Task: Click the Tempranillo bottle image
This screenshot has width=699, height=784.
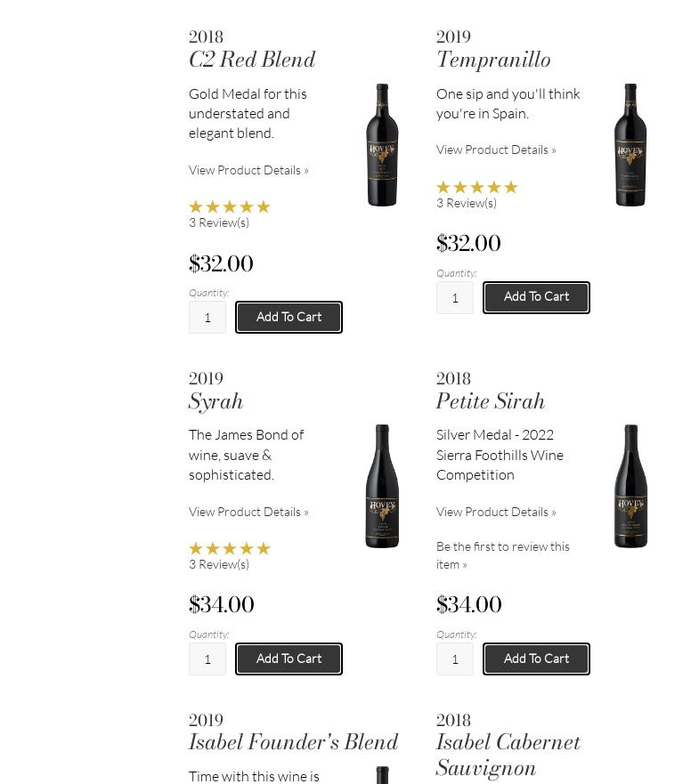Action: [630, 145]
